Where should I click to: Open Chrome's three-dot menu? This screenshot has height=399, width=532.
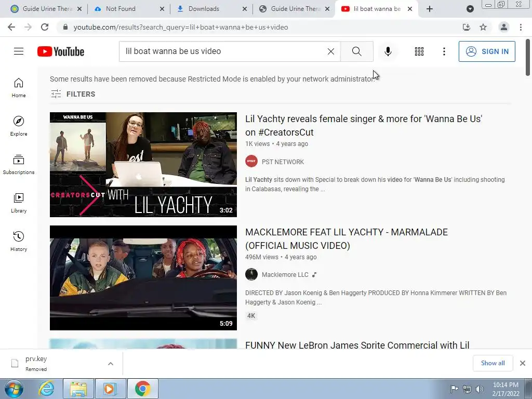[x=521, y=27]
